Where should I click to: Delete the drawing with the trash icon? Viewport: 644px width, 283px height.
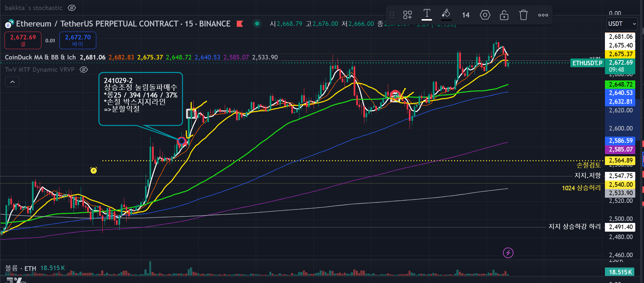click(x=524, y=15)
